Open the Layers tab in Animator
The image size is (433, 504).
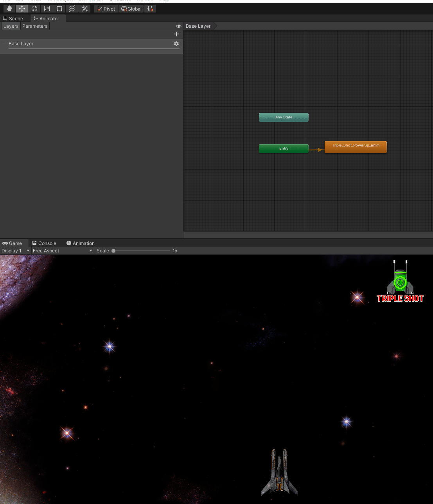coord(11,26)
